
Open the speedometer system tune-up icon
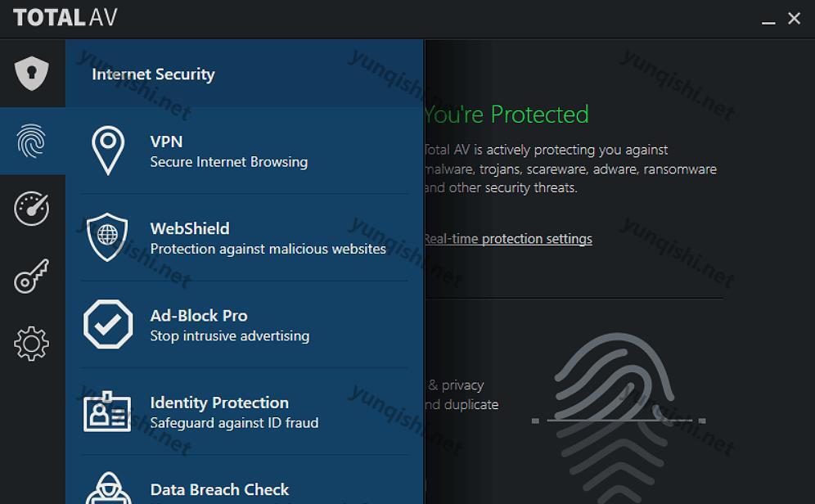tap(32, 209)
